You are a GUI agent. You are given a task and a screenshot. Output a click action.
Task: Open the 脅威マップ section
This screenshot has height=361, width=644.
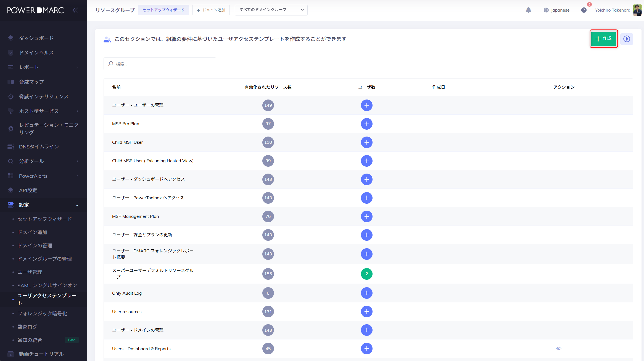click(31, 82)
